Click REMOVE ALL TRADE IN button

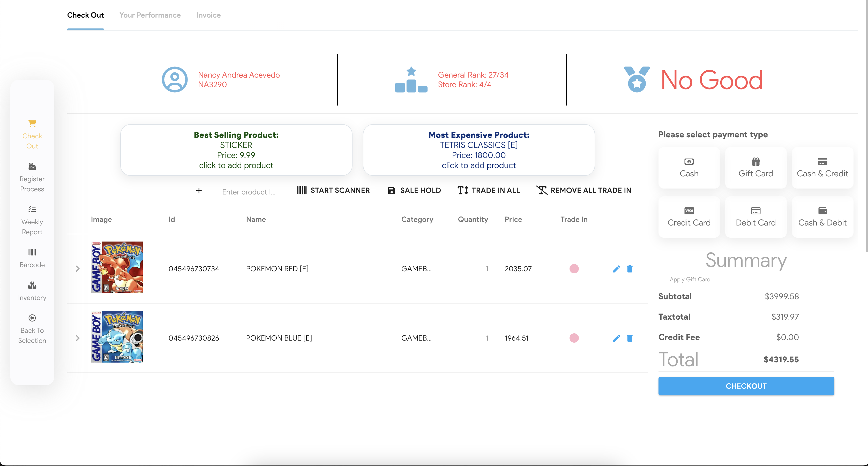pyautogui.click(x=583, y=191)
